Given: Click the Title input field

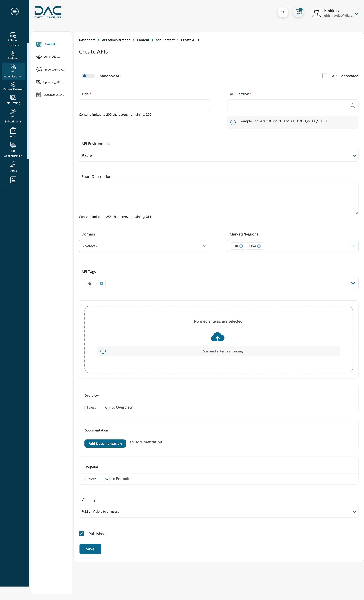Looking at the screenshot, I should 144,106.
